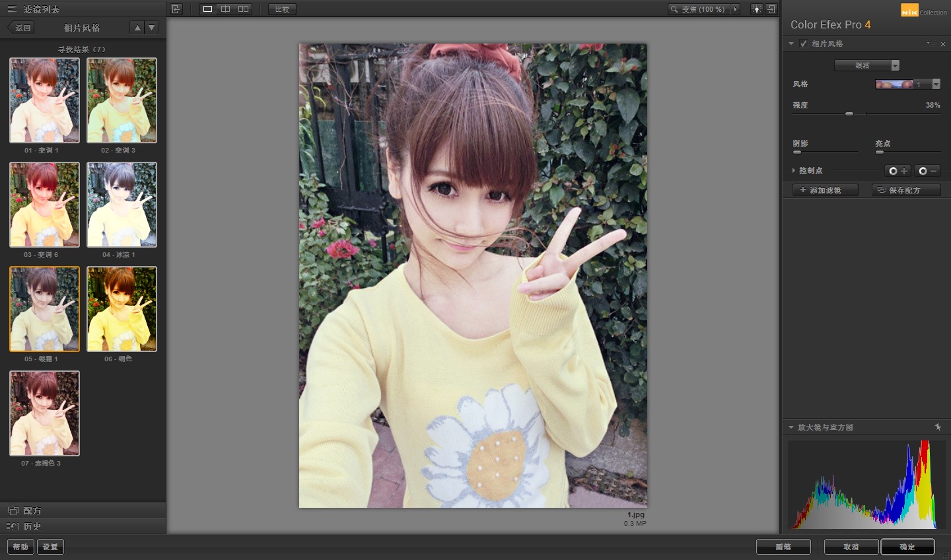Select the single image preview mode icon

click(207, 9)
